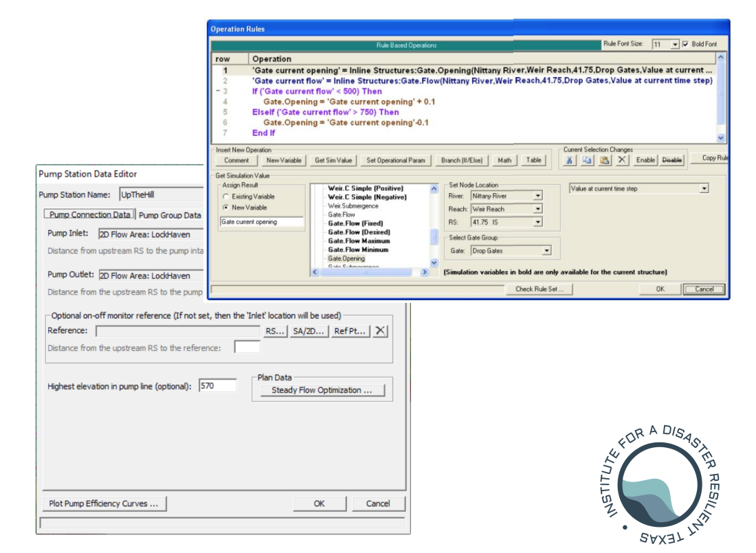Click the Delete X icon in Current Selection Changes
The width and height of the screenshot is (756, 553).
coord(622,160)
